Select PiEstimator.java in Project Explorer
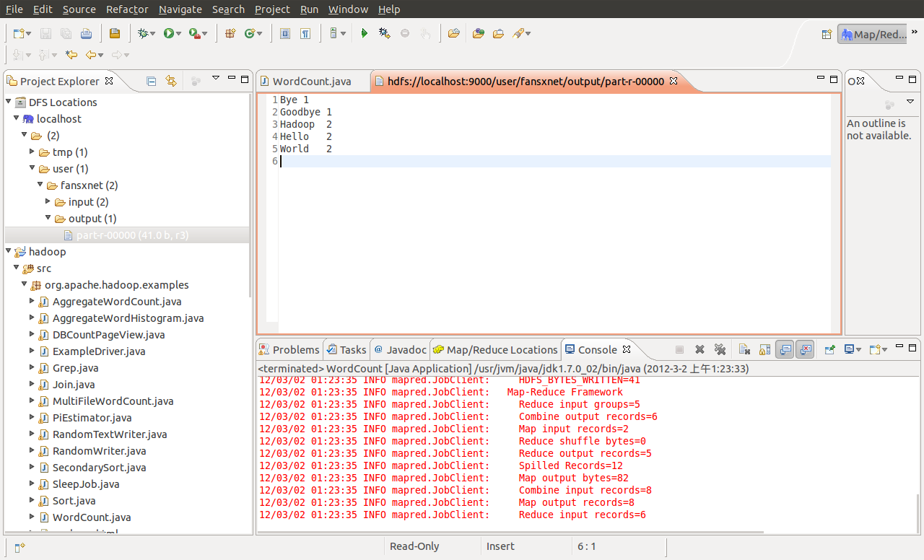924x560 pixels. point(92,417)
